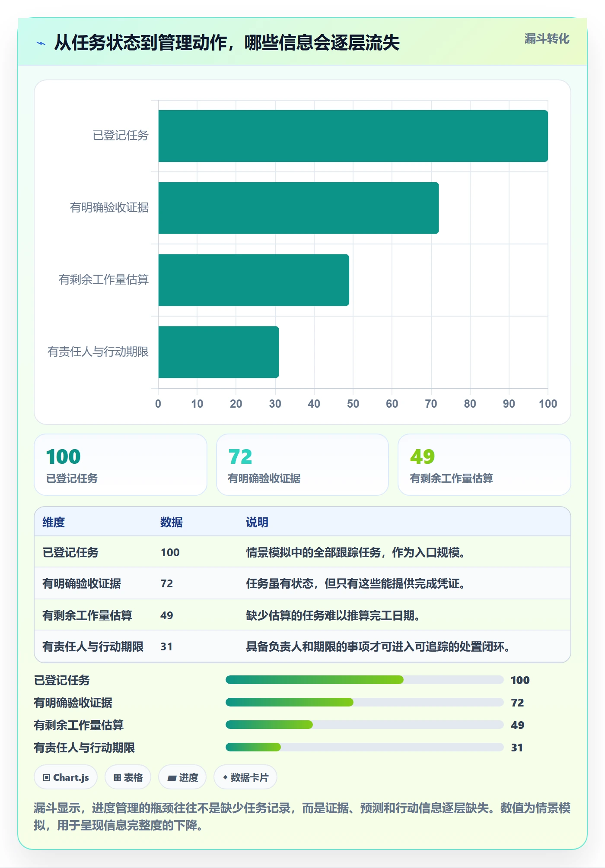Select the 数据卡片 chip
The image size is (605, 868).
(245, 777)
